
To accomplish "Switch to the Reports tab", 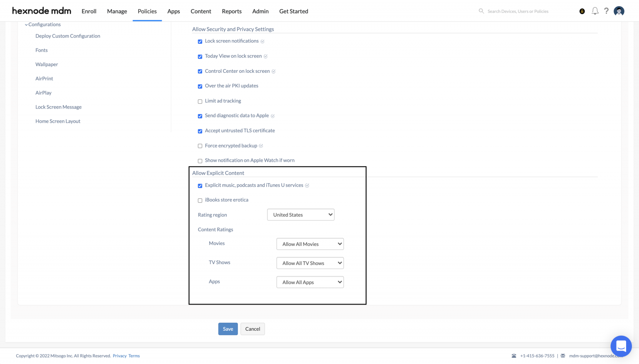I will [231, 11].
